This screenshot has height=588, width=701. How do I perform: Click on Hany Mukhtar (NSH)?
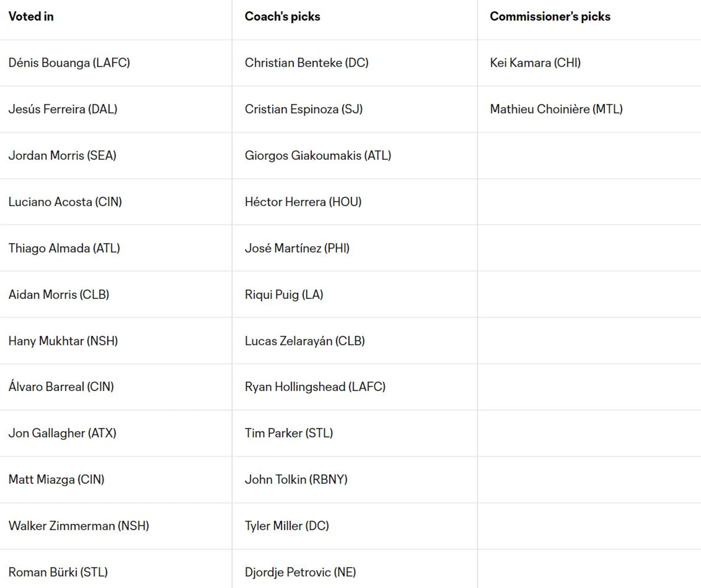[x=63, y=341]
